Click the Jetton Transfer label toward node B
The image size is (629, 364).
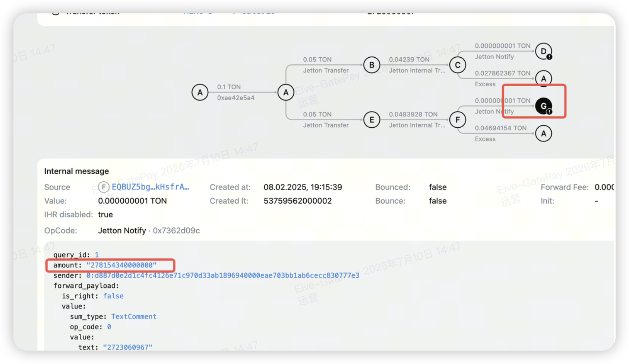click(x=326, y=70)
